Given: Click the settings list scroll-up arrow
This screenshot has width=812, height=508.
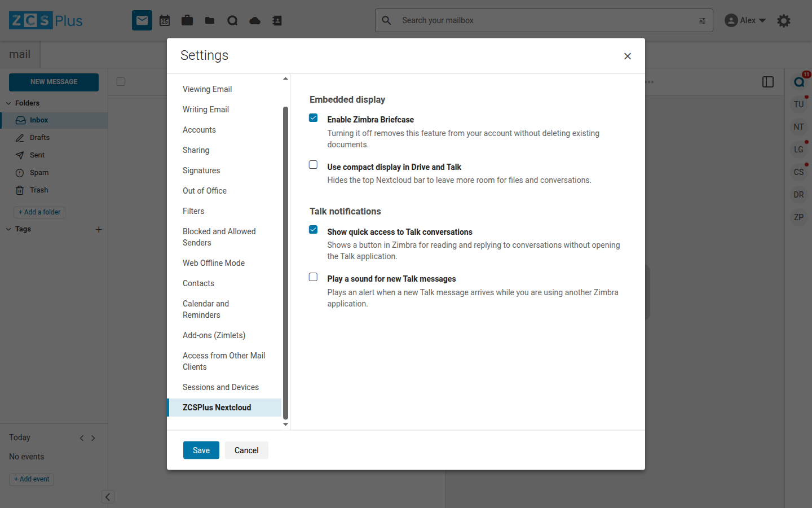Looking at the screenshot, I should [x=285, y=78].
